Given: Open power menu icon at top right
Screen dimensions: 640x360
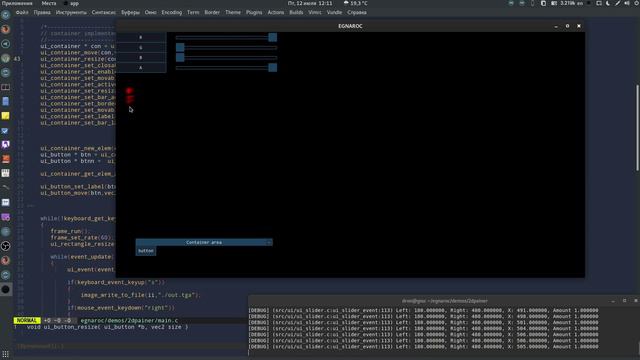Looking at the screenshot, I should point(637,3).
